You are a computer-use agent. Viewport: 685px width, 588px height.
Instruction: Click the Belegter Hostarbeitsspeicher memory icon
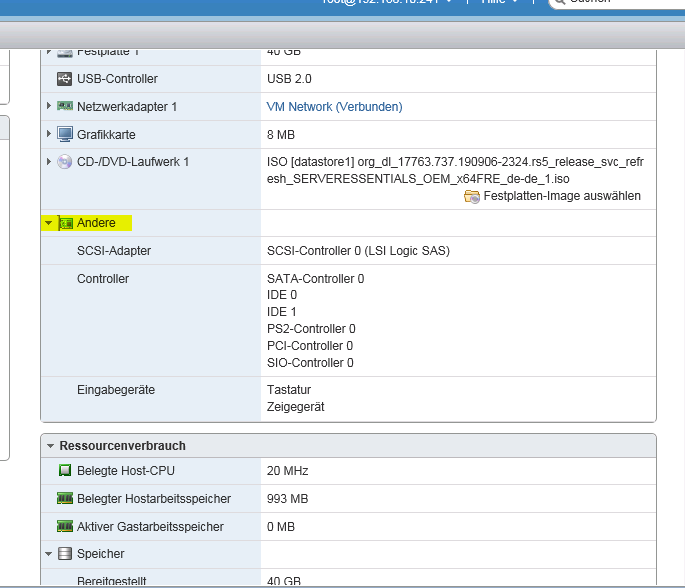click(65, 498)
